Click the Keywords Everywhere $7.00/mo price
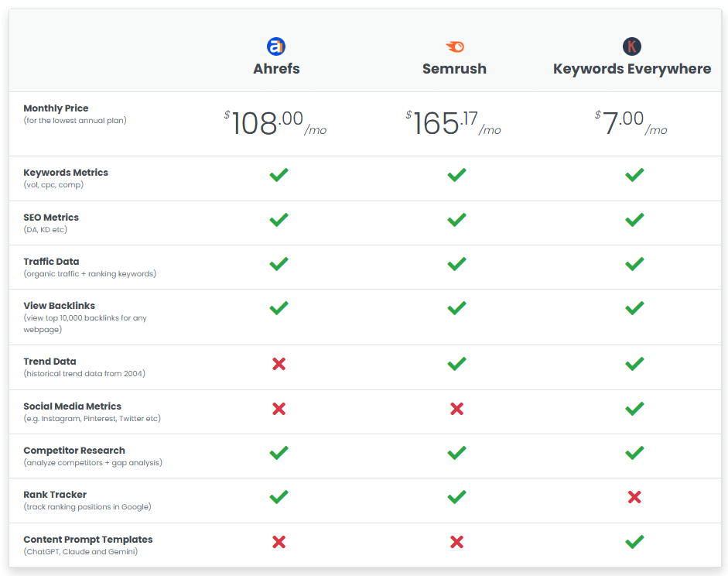 [x=631, y=123]
